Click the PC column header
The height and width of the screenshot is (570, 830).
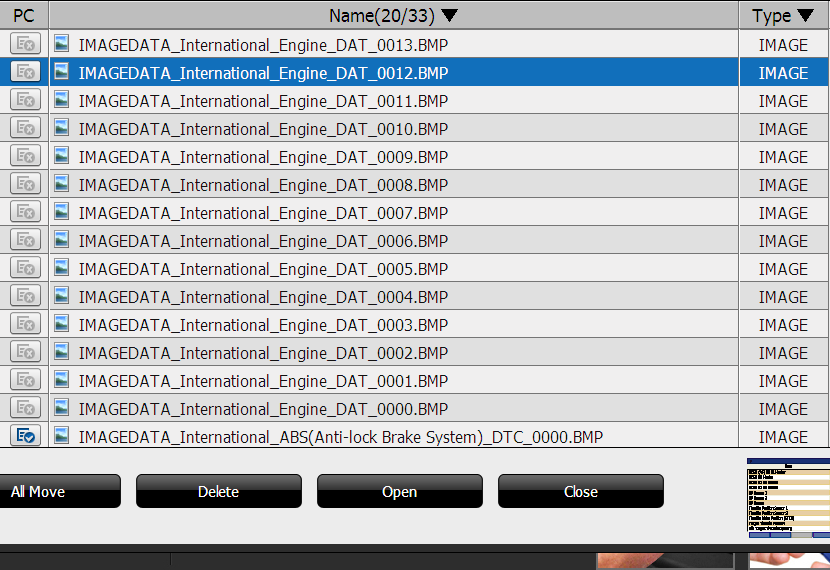[x=24, y=15]
